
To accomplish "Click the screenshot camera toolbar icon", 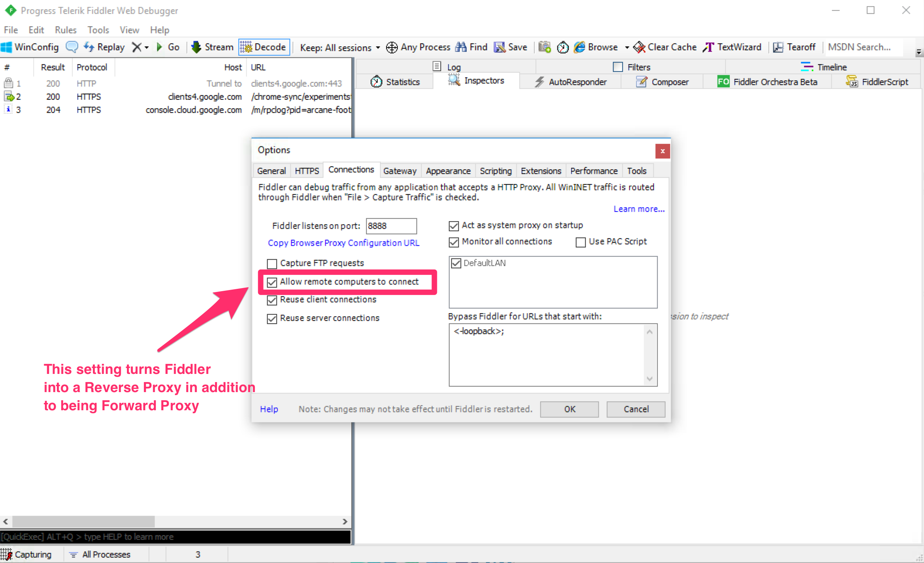I will tap(544, 47).
